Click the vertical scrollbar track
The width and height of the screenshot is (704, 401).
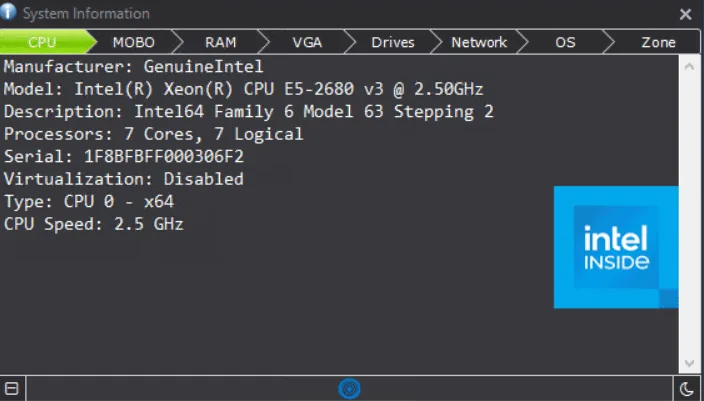(x=689, y=215)
